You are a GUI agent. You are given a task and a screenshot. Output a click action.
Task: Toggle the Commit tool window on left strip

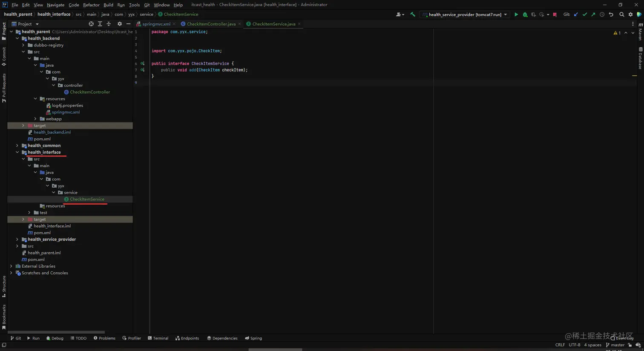pyautogui.click(x=4, y=57)
